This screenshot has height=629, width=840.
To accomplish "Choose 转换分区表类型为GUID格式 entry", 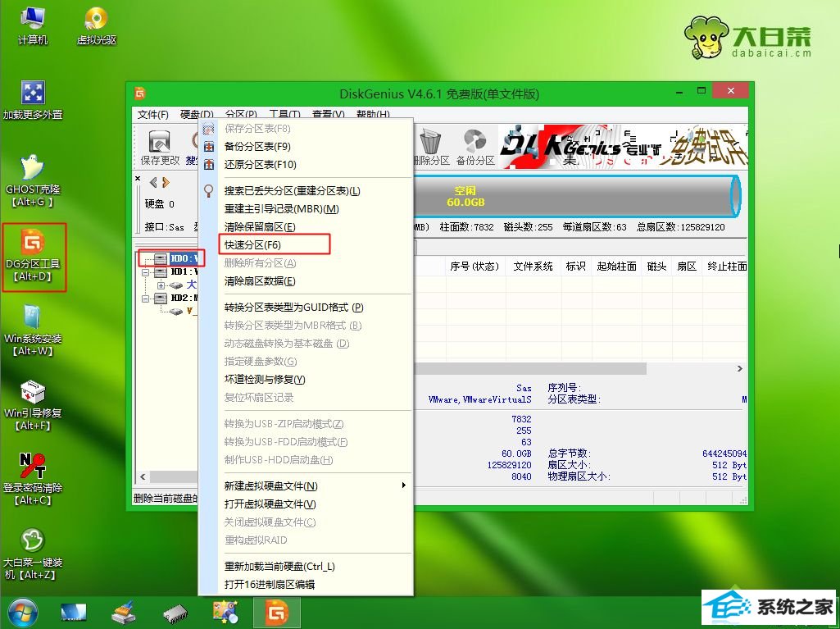I will point(306,308).
